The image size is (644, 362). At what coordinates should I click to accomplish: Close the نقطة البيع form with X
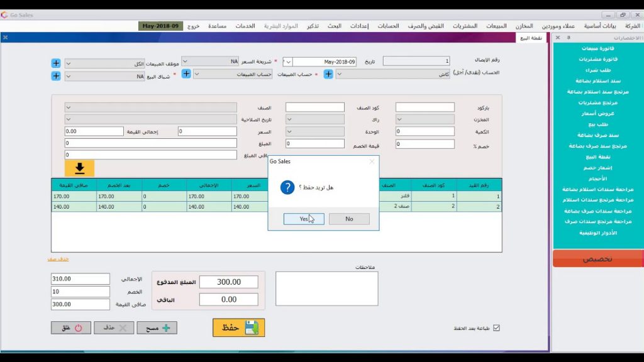pos(5,37)
